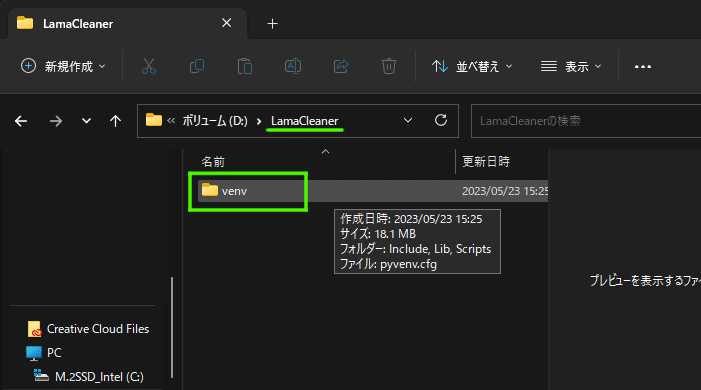Click the hidden path « chevron
The width and height of the screenshot is (701, 390).
(171, 120)
